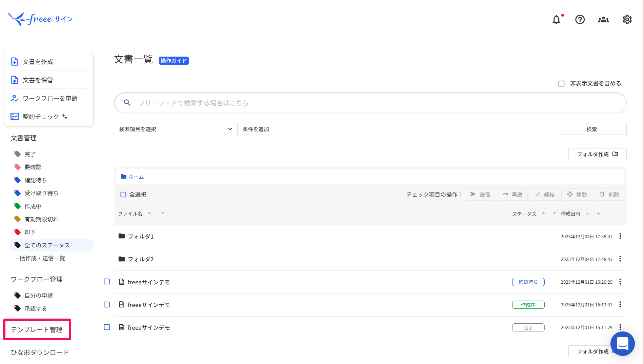Open the members group icon
The image size is (643, 364).
coord(603,20)
